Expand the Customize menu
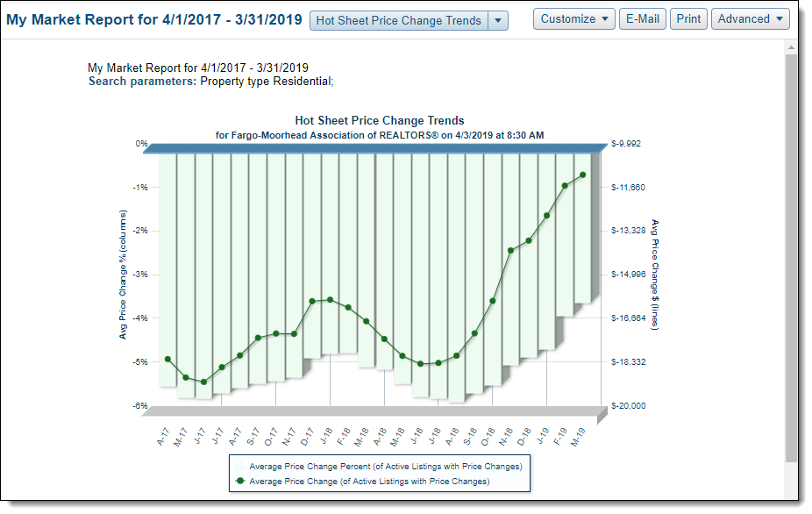The width and height of the screenshot is (812, 514). (574, 19)
